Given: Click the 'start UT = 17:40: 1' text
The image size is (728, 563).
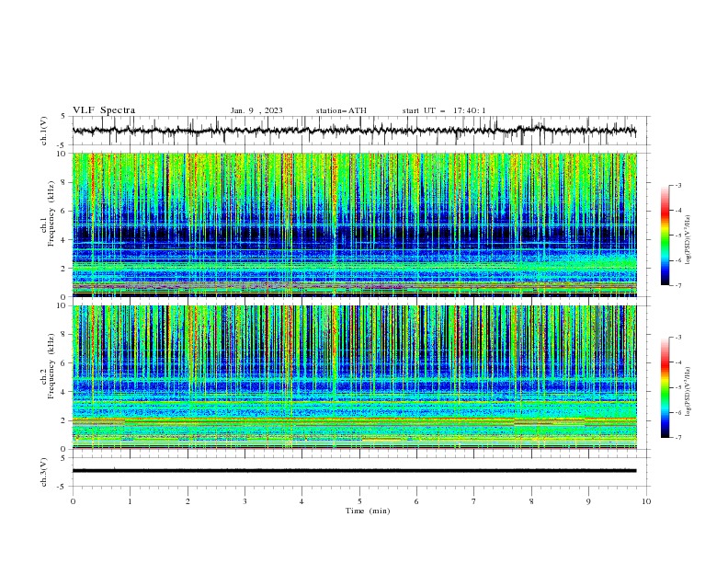Looking at the screenshot, I should (x=444, y=110).
